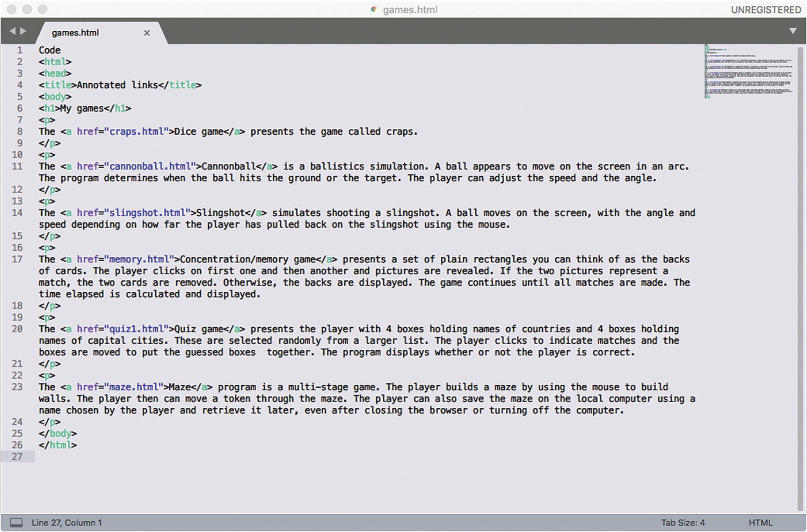Click the closing </html> tag on line 26
Viewport: 807px width, 532px height.
[58, 445]
